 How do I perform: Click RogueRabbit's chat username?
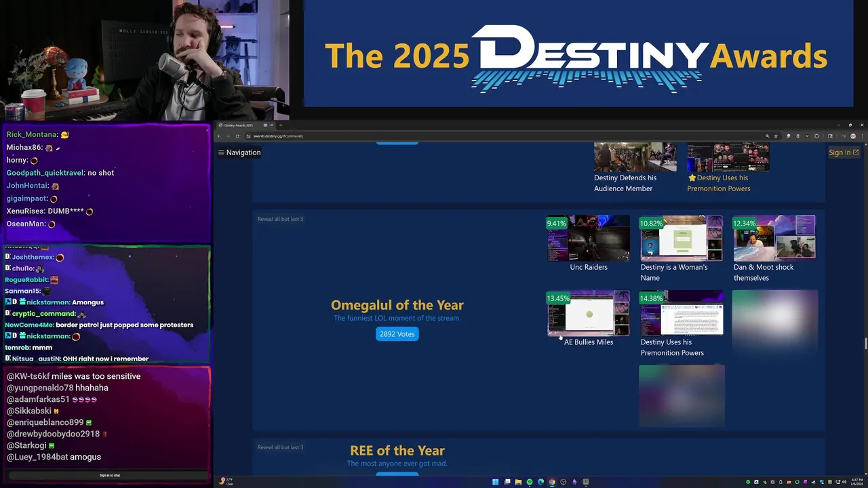pos(26,280)
